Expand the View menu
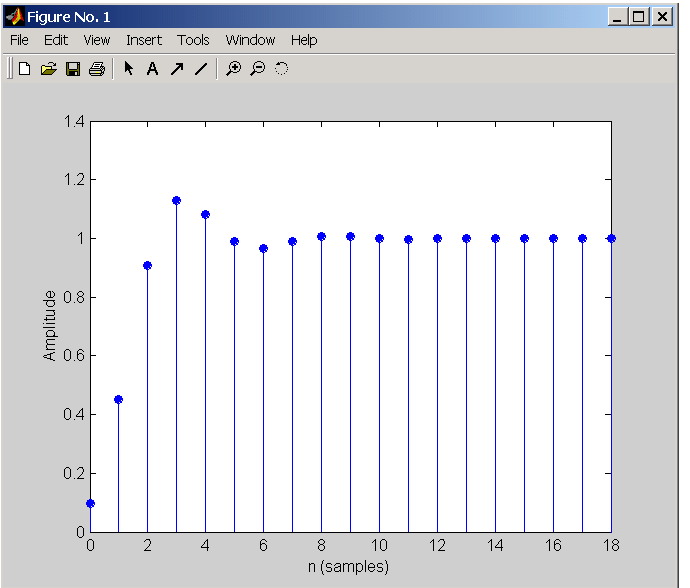690x588 pixels. (x=97, y=40)
